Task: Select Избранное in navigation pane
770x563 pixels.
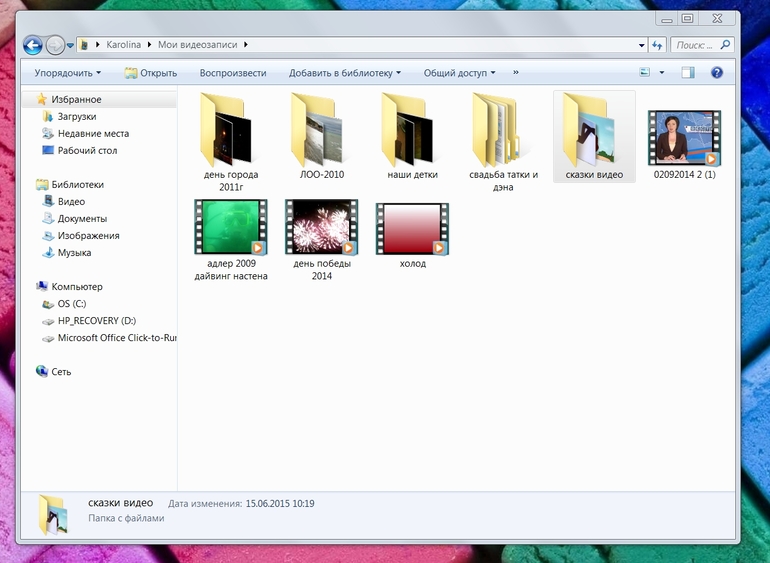Action: coord(76,99)
